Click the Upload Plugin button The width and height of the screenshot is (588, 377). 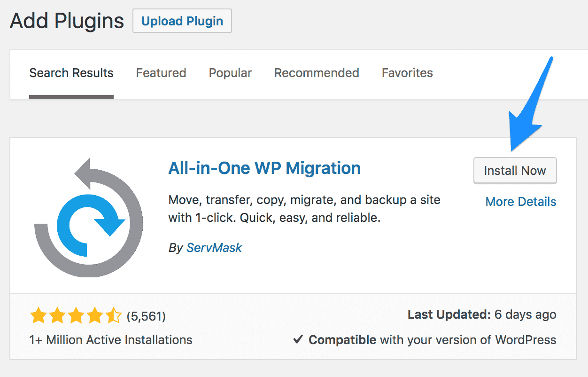click(x=182, y=21)
